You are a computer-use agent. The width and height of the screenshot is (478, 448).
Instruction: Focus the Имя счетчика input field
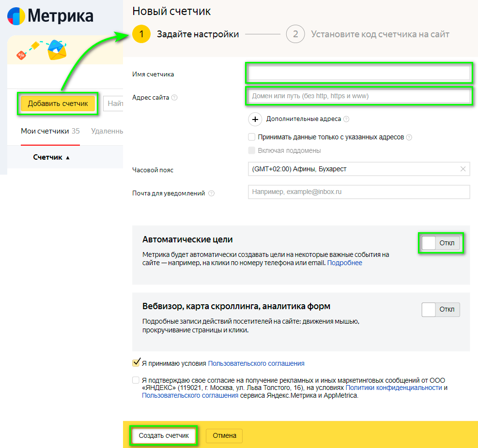359,73
